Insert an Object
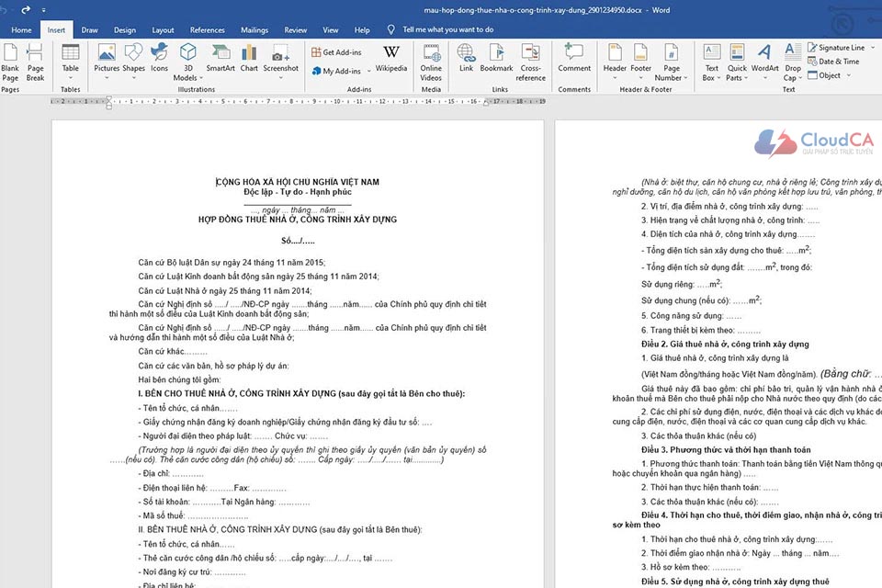The height and width of the screenshot is (588, 882). (825, 75)
